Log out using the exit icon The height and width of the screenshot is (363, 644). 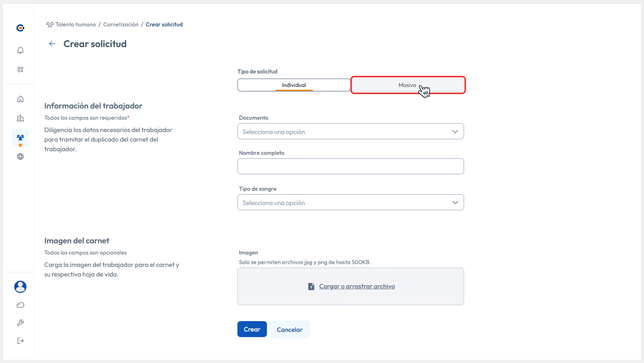(x=20, y=341)
